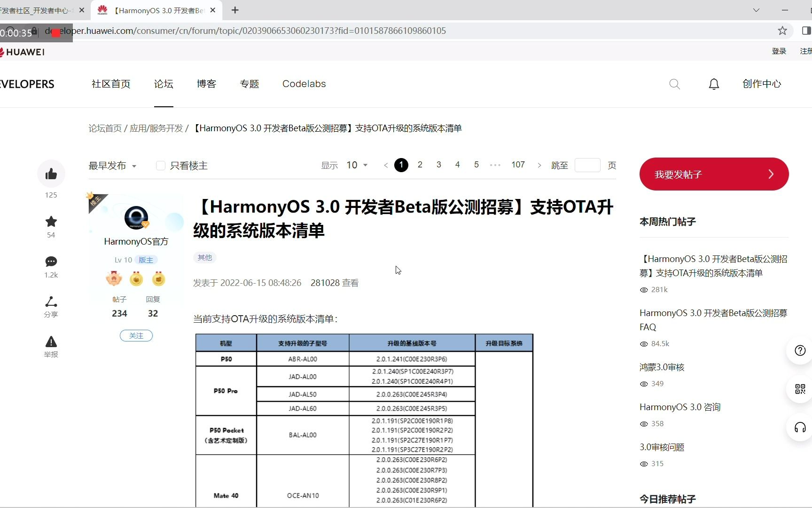The height and width of the screenshot is (508, 812).
Task: Open Codelabs nav item
Action: pos(304,84)
